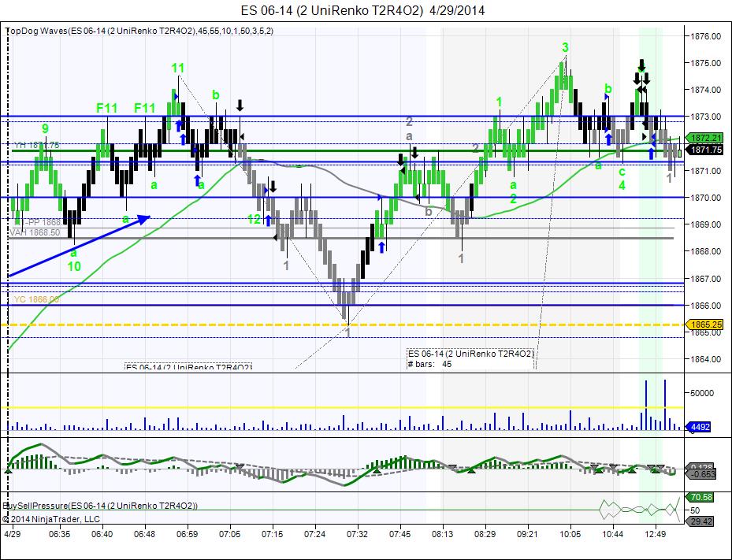
Task: Click the VAH 1868.50 level label
Action: (35, 232)
